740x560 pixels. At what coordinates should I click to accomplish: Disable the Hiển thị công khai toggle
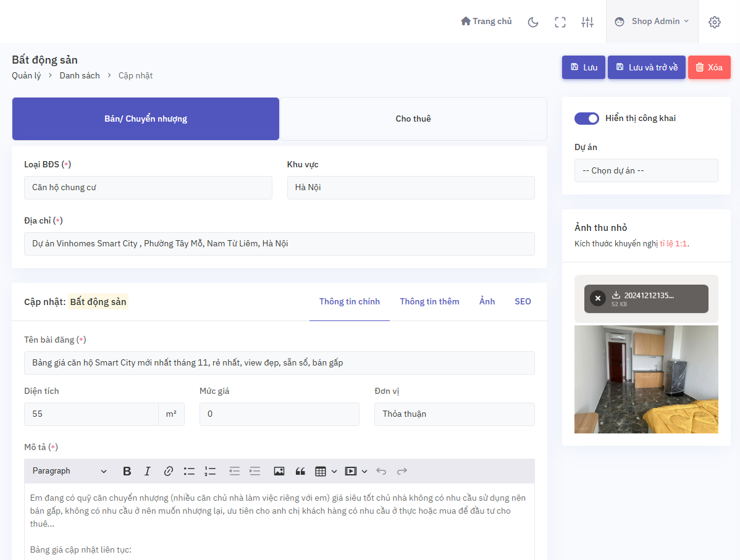click(x=587, y=118)
